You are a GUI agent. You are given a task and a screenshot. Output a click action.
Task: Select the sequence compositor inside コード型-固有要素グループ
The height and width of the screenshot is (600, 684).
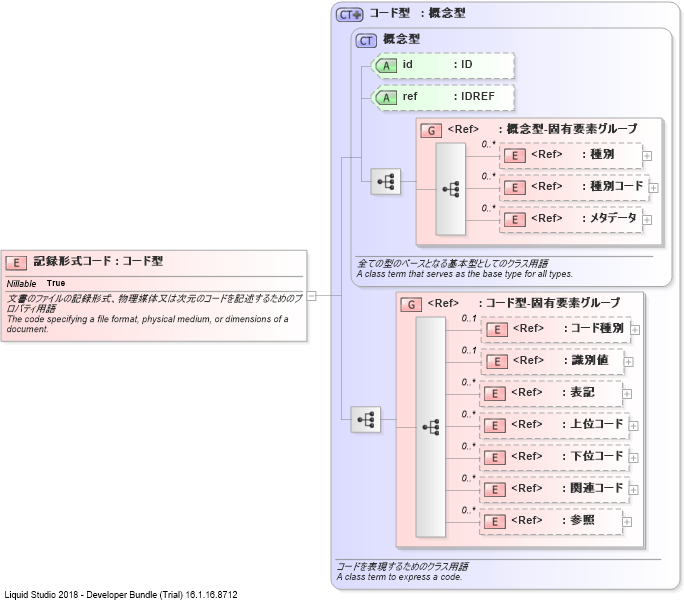[431, 427]
